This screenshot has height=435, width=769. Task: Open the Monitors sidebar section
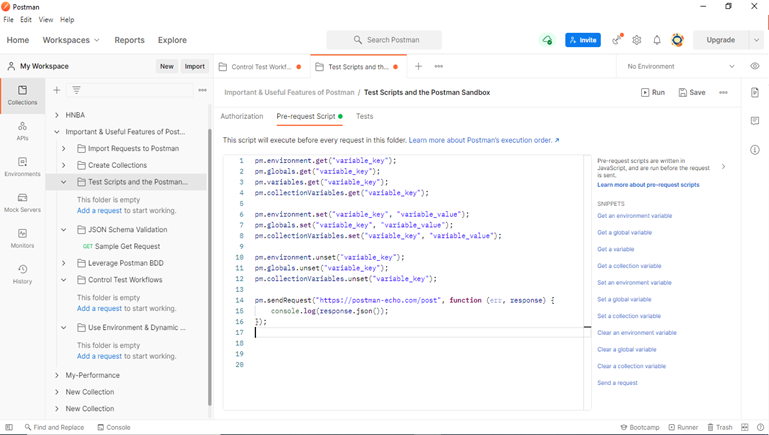(22, 238)
